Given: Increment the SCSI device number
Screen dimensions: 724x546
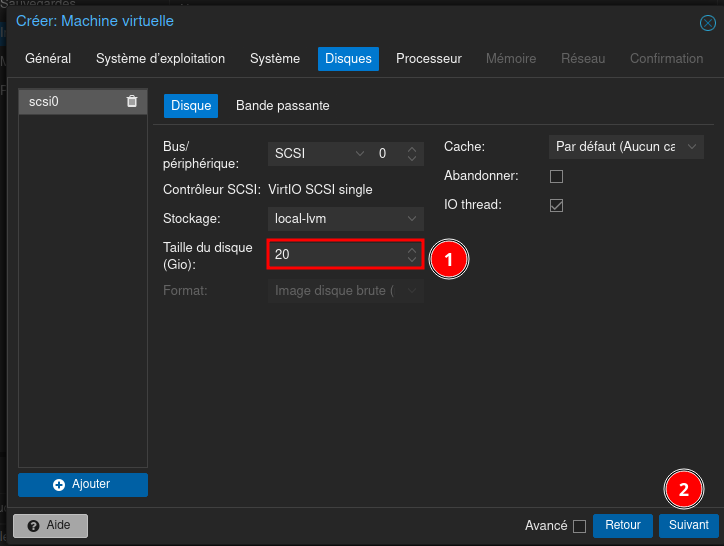Looking at the screenshot, I should click(x=411, y=149).
